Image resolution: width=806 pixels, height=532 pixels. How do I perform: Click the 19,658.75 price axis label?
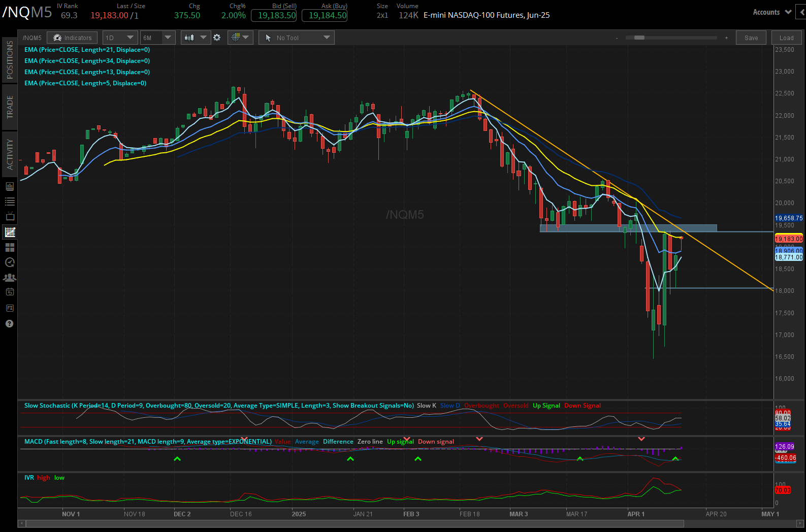tap(789, 218)
